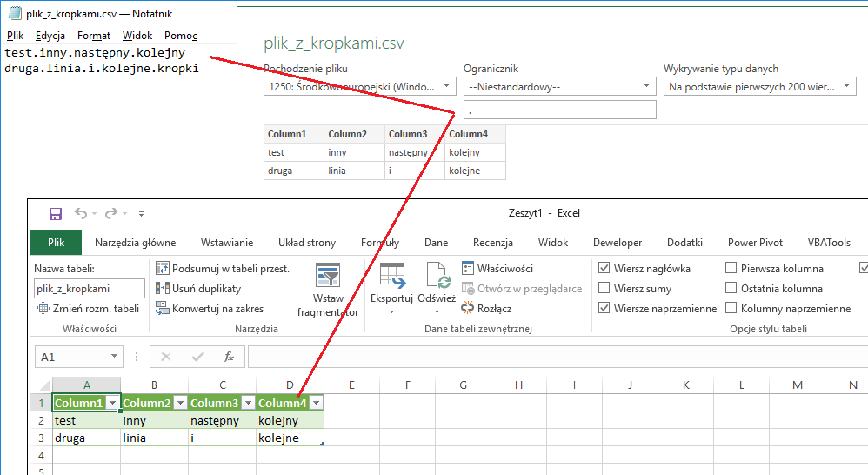Click Rozłącz unlink icon
This screenshot has height=475, width=868.
click(x=468, y=308)
